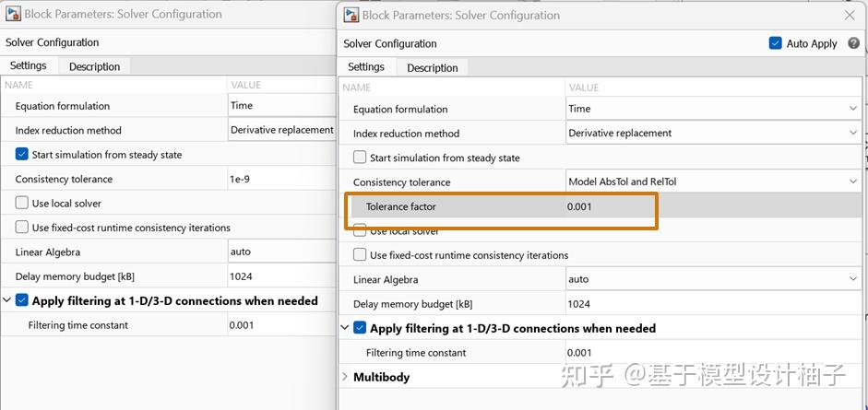The width and height of the screenshot is (868, 410).
Task: Open Index reduction method dropdown in left window
Action: (x=281, y=130)
